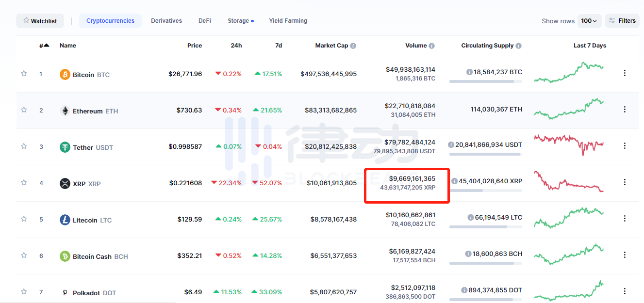Screen dimensions: 644x303
Task: Open Tether's last 7 days sparkline chart
Action: coord(569,144)
